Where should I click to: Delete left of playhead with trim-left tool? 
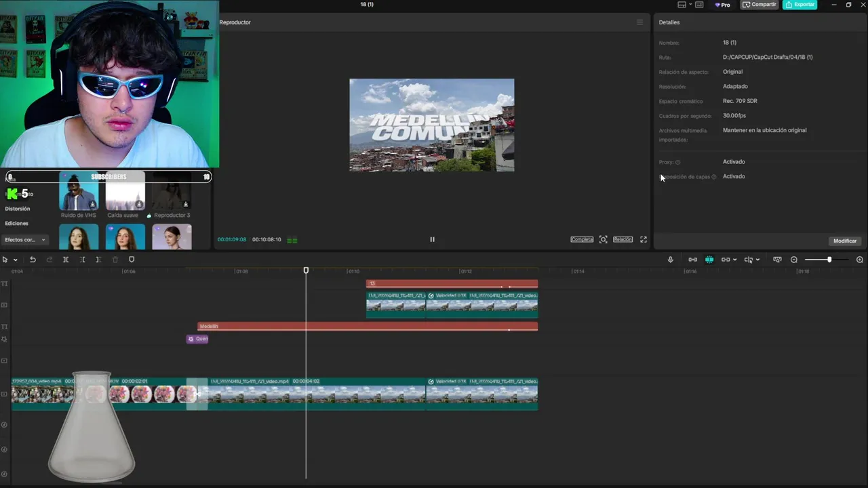point(82,260)
